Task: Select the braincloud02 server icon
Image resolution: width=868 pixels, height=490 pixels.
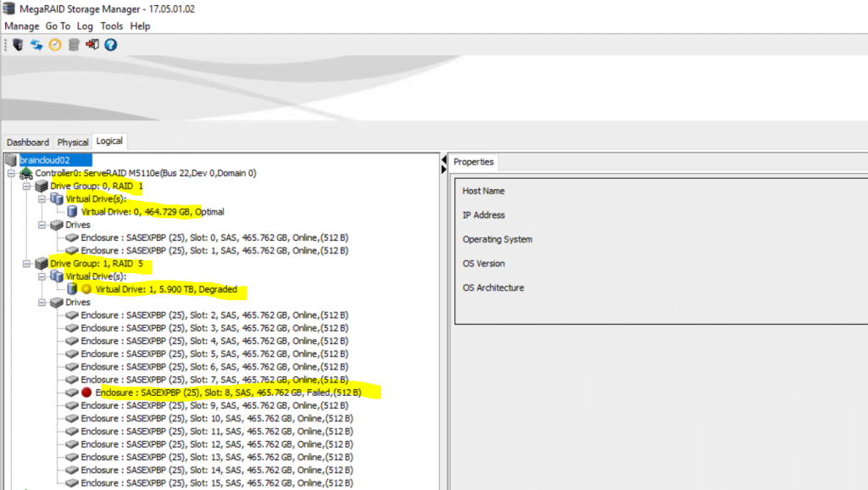Action: click(10, 160)
